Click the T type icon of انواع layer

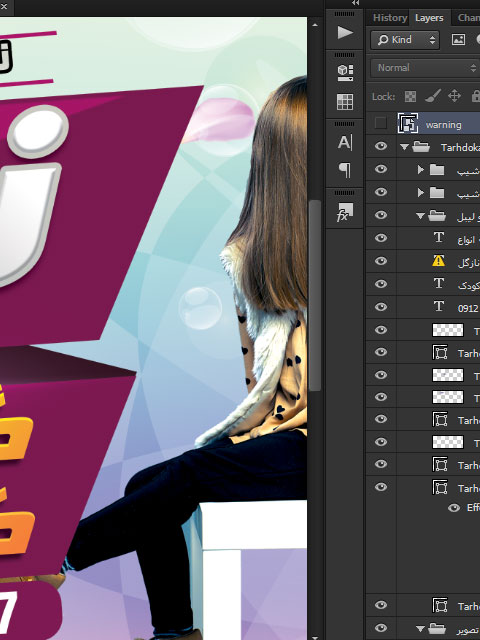point(439,237)
